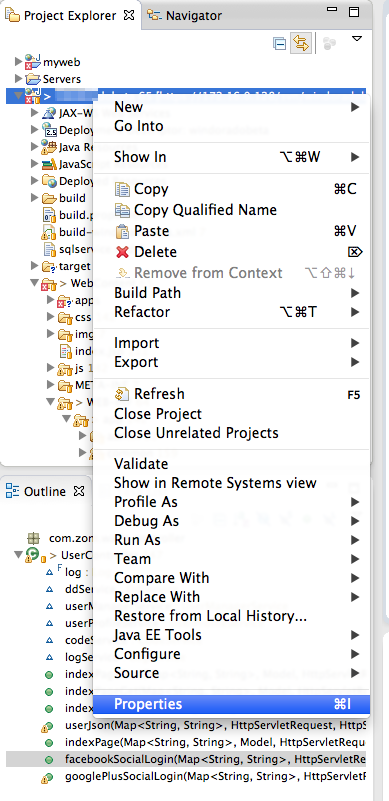This screenshot has width=389, height=801.
Task: Expand the myweb project tree node
Action: pyautogui.click(x=18, y=62)
